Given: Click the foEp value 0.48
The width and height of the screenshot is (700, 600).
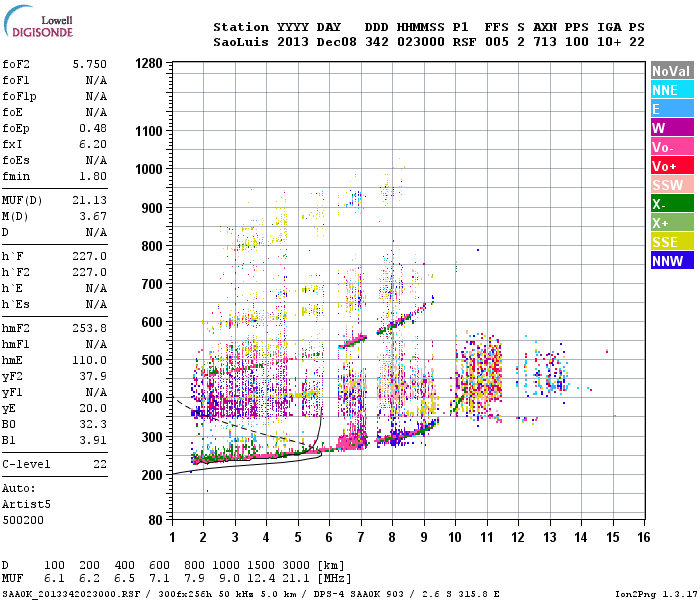Looking at the screenshot, I should coord(93,128).
